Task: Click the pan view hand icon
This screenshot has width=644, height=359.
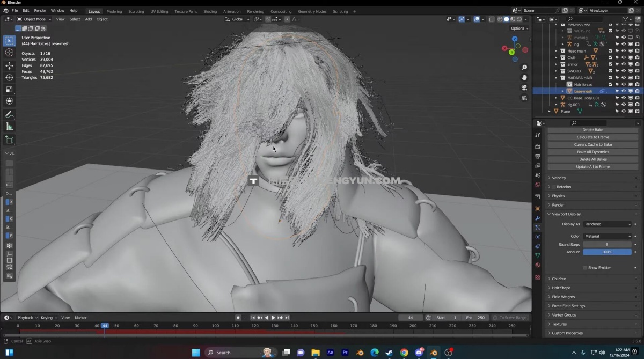Action: 524,78
